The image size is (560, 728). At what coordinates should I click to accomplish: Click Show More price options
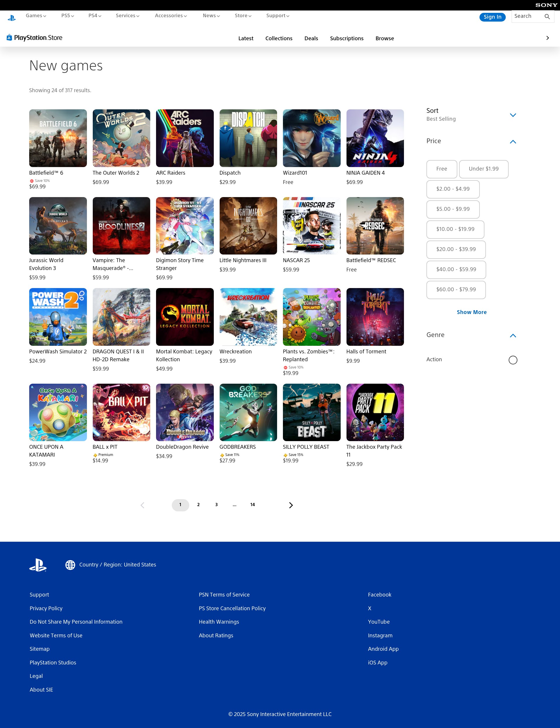click(471, 312)
